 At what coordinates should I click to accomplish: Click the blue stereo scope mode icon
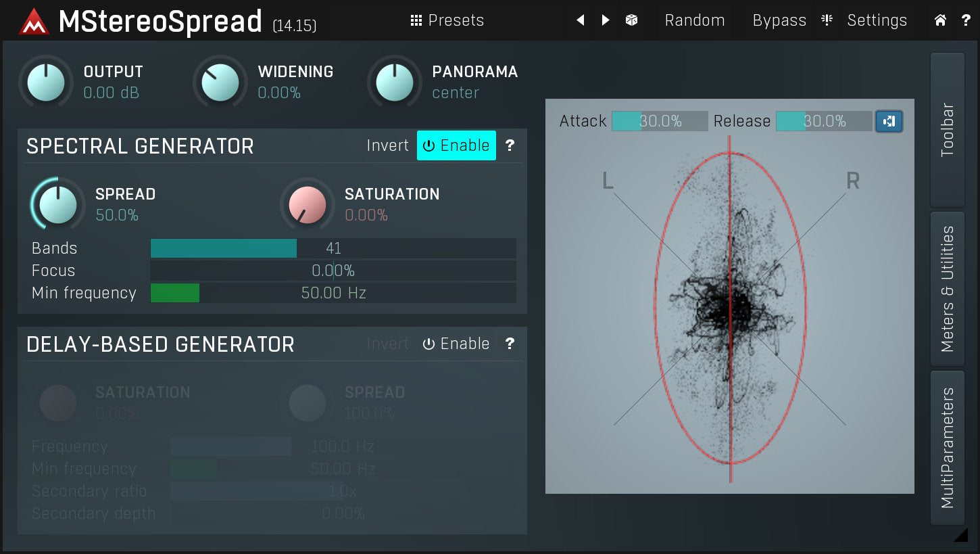889,122
